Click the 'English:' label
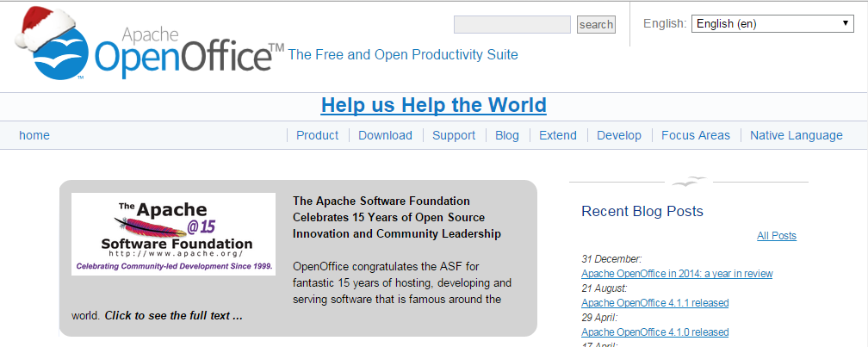 (x=665, y=24)
